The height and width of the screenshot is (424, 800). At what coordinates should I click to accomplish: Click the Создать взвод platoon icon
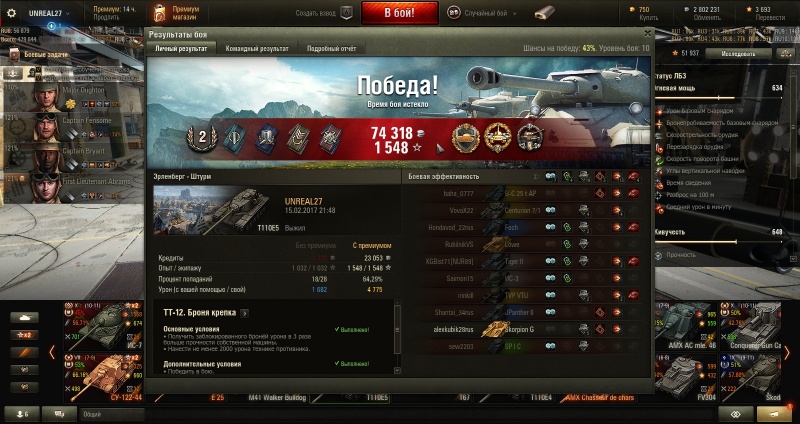(346, 13)
